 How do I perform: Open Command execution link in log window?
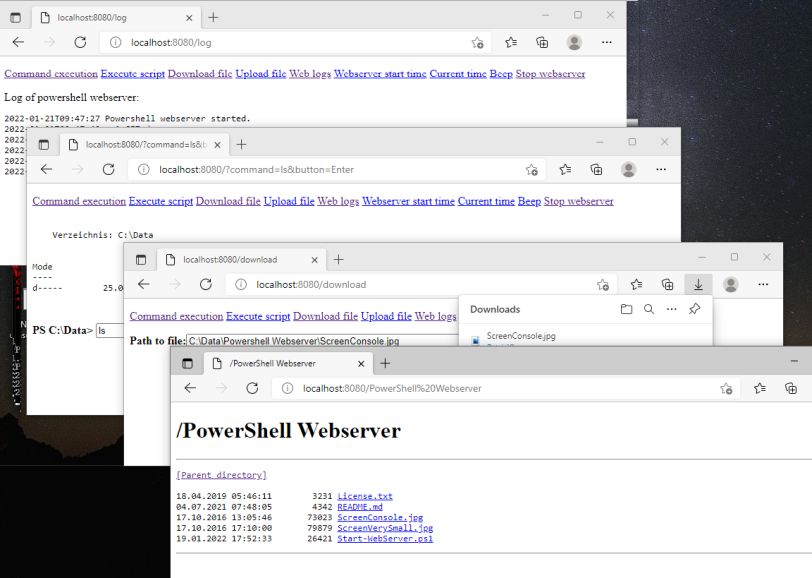pos(51,74)
